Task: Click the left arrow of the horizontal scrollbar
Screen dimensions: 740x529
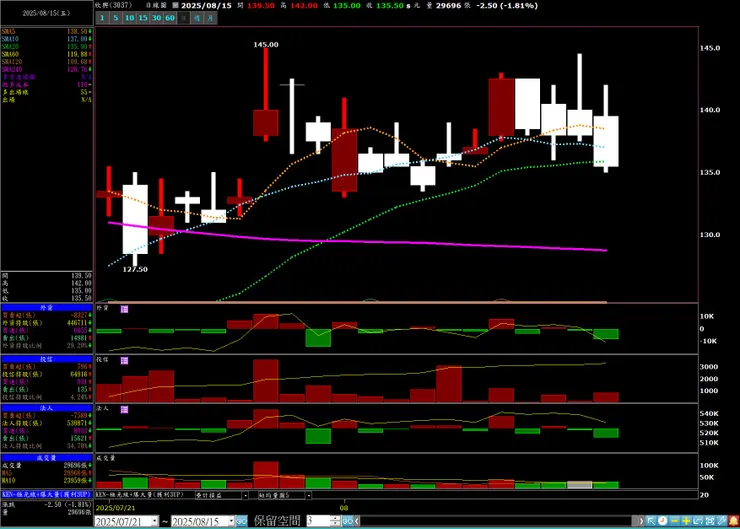Action: (357, 521)
